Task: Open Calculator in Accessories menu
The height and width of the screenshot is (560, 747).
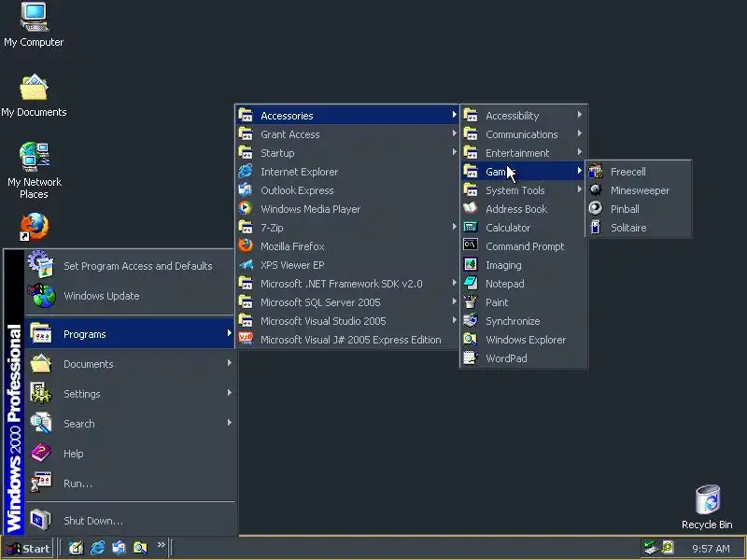Action: click(x=523, y=228)
